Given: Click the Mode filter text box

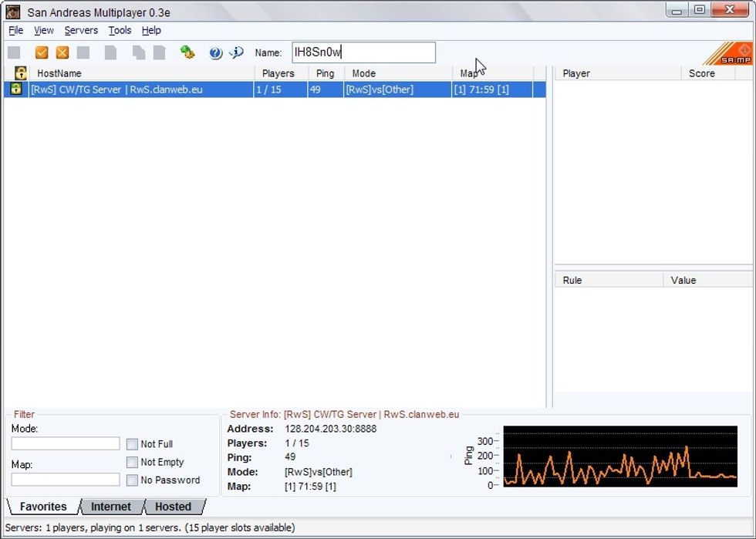Looking at the screenshot, I should (x=66, y=444).
